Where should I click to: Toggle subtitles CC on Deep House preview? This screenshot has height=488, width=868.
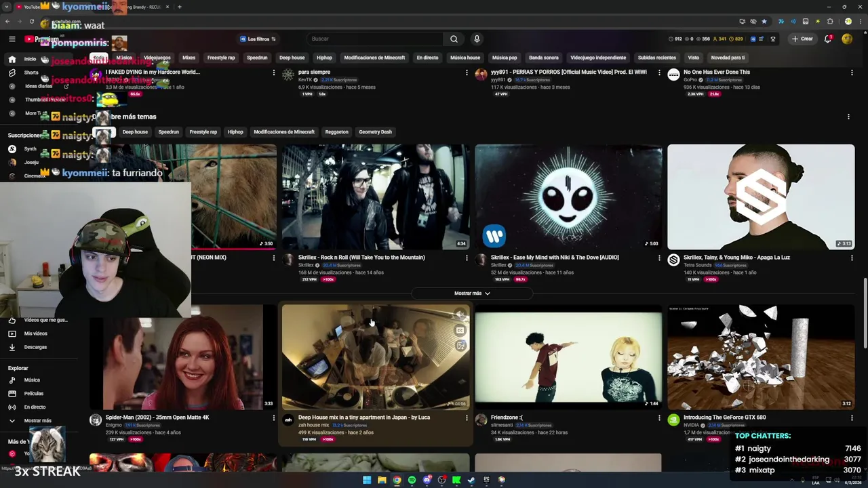(x=460, y=330)
